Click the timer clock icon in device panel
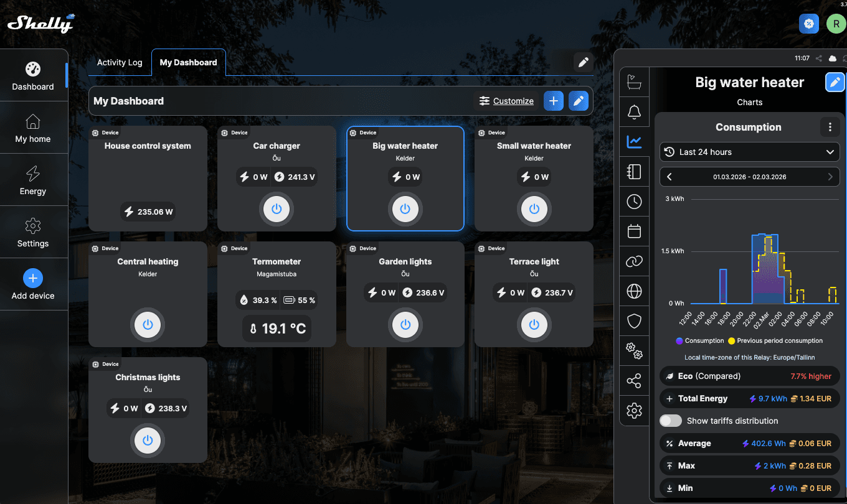Screen dimensions: 847x504 click(634, 202)
